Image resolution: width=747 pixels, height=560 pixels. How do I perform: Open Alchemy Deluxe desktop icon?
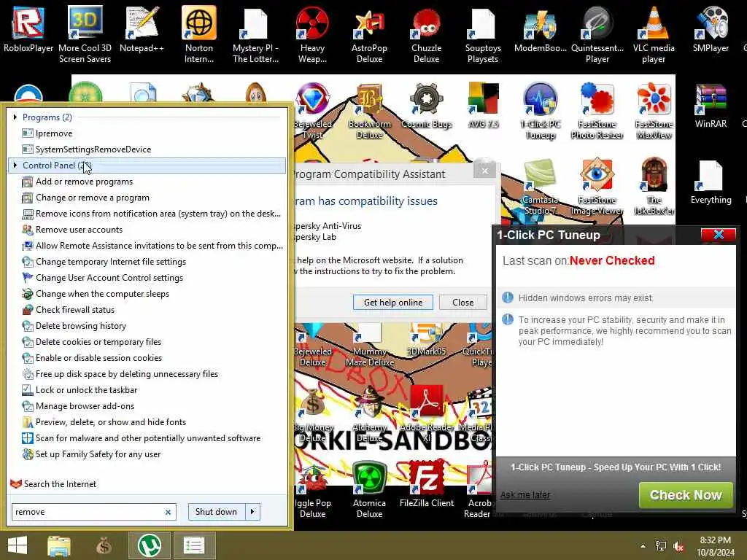369,413
